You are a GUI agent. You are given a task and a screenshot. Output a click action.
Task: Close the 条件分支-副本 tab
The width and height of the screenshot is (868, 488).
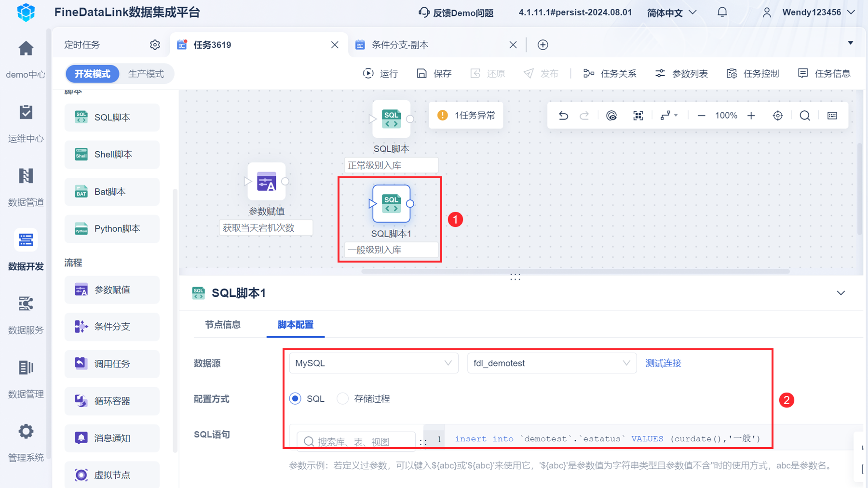(513, 45)
